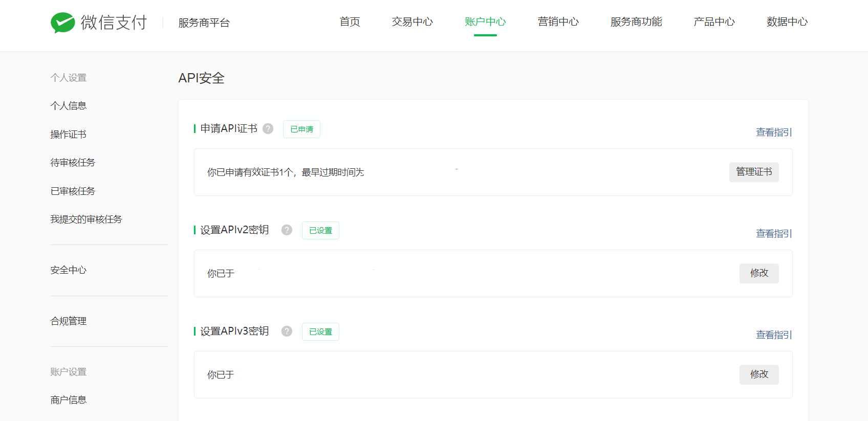
Task: Click the 账户设置 sidebar group label
Action: click(x=69, y=372)
